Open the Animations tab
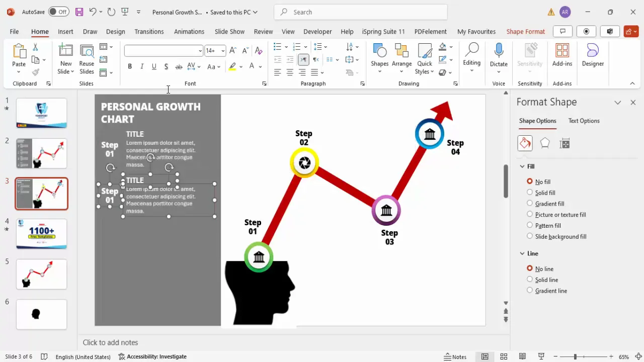Screen dimensions: 644x362 tap(189, 31)
